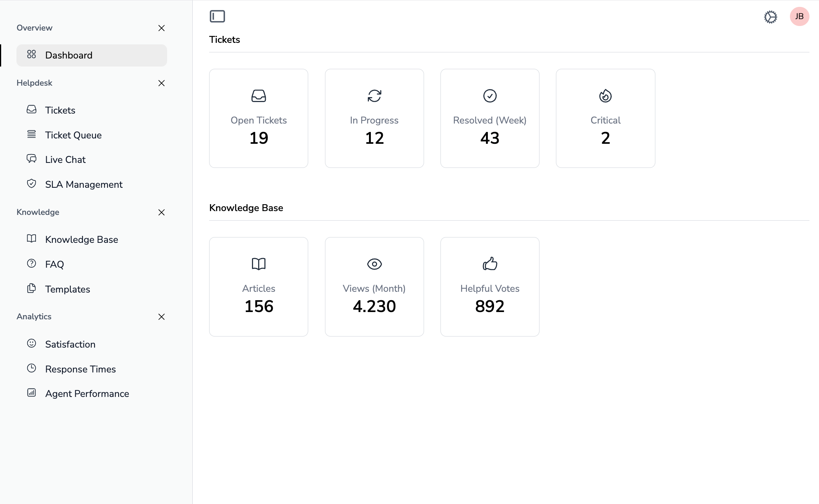Click the Helpful Votes thumbs-up card
Image resolution: width=819 pixels, height=504 pixels.
pos(490,287)
